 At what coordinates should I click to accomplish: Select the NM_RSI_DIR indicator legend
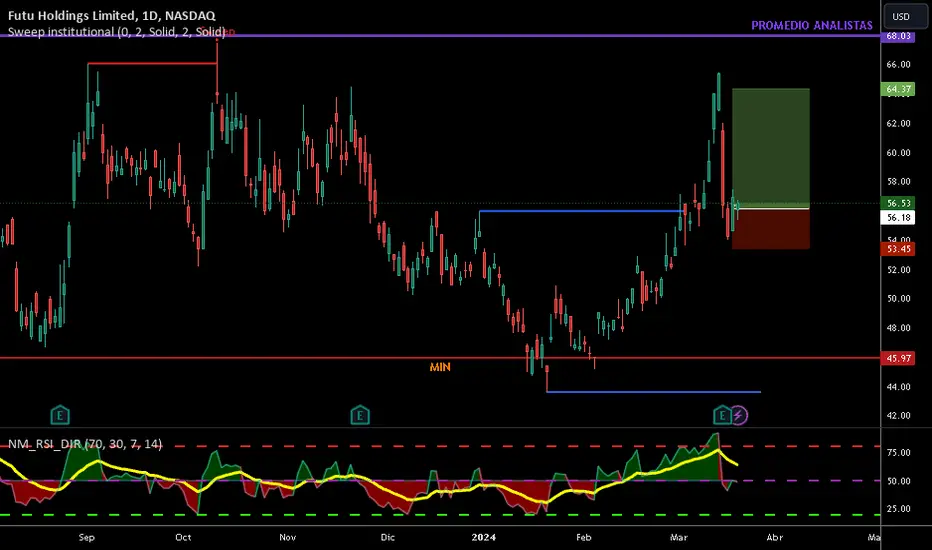(84, 444)
